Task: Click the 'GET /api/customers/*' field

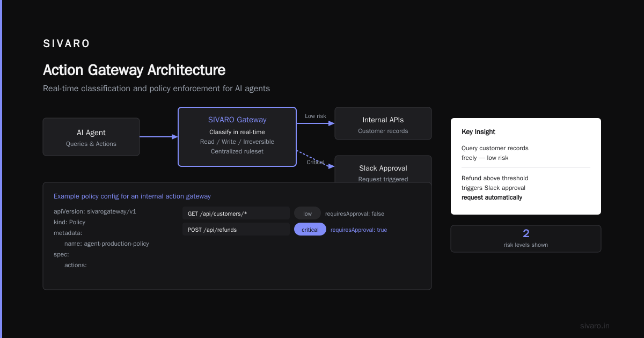Action: (236, 214)
